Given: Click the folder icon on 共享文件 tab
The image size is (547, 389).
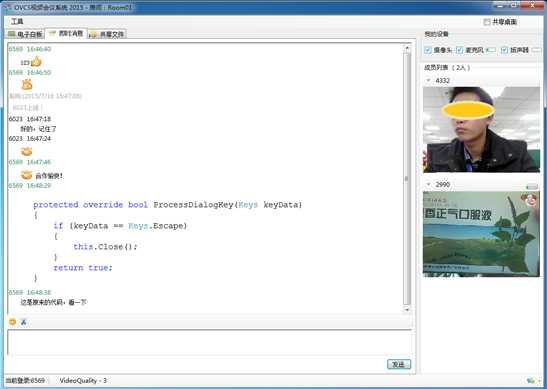Looking at the screenshot, I should tap(93, 34).
